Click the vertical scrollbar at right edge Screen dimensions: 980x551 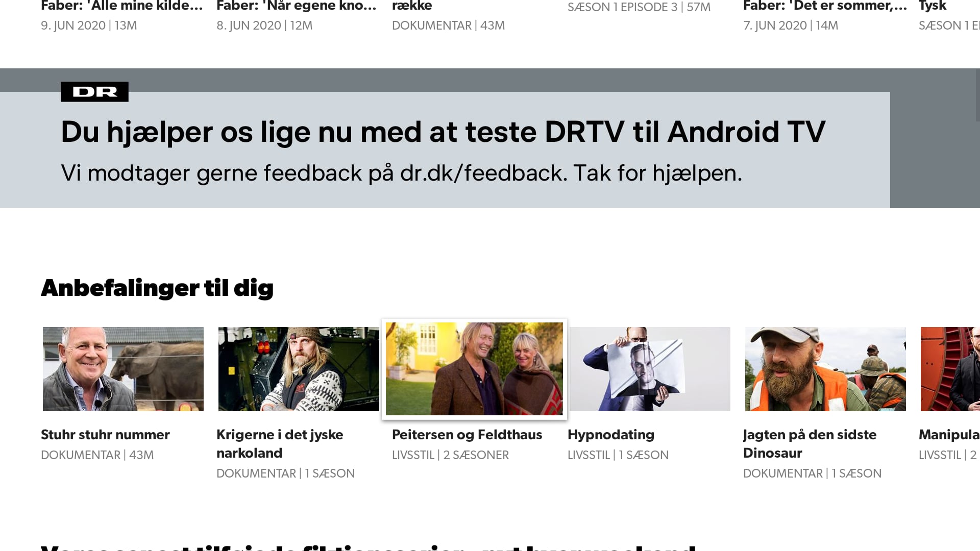click(x=977, y=95)
